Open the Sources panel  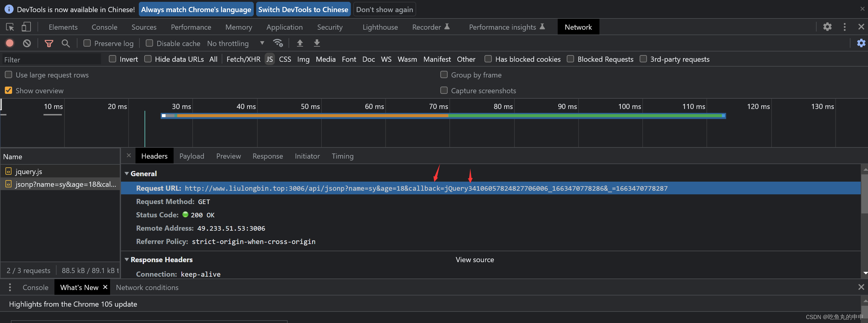pyautogui.click(x=144, y=27)
